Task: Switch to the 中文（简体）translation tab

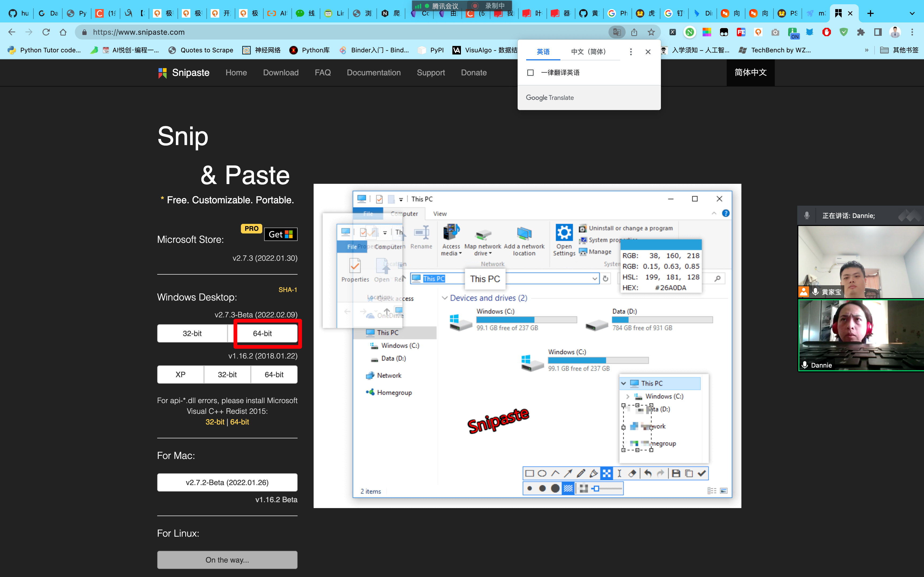Action: tap(588, 52)
